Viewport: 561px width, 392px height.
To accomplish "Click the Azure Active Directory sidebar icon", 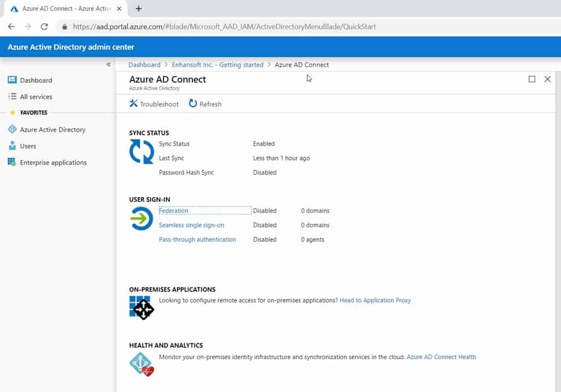I will click(12, 129).
